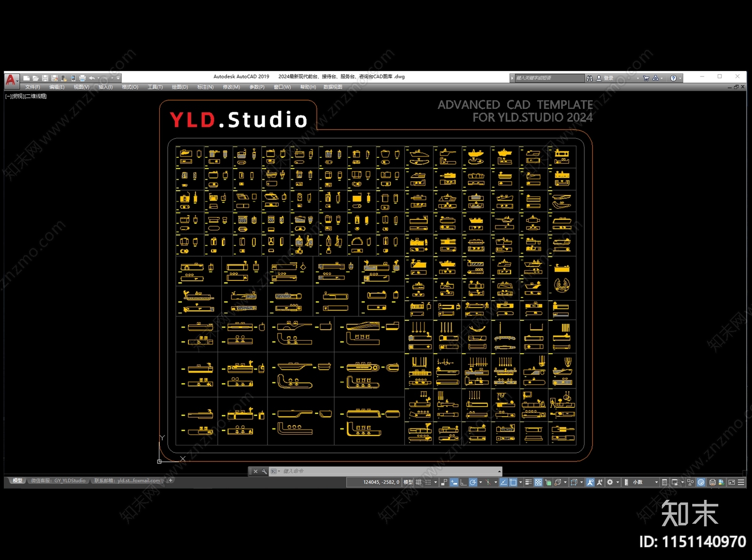Click the command line customize wrench icon
Viewport: 752px width, 560px height.
(x=264, y=471)
